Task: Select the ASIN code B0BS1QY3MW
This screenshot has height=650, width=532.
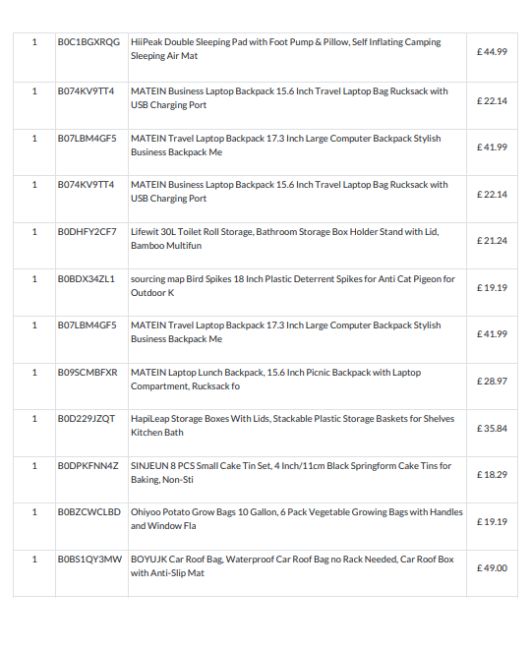Action: tap(90, 560)
